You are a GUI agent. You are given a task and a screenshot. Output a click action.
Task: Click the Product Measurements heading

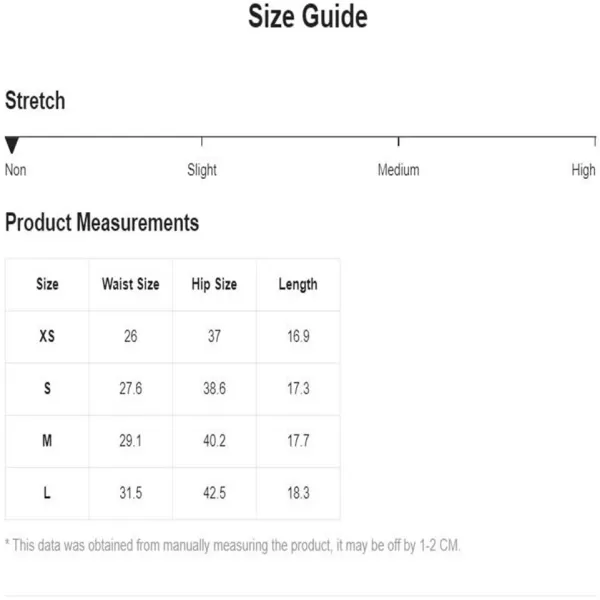102,222
